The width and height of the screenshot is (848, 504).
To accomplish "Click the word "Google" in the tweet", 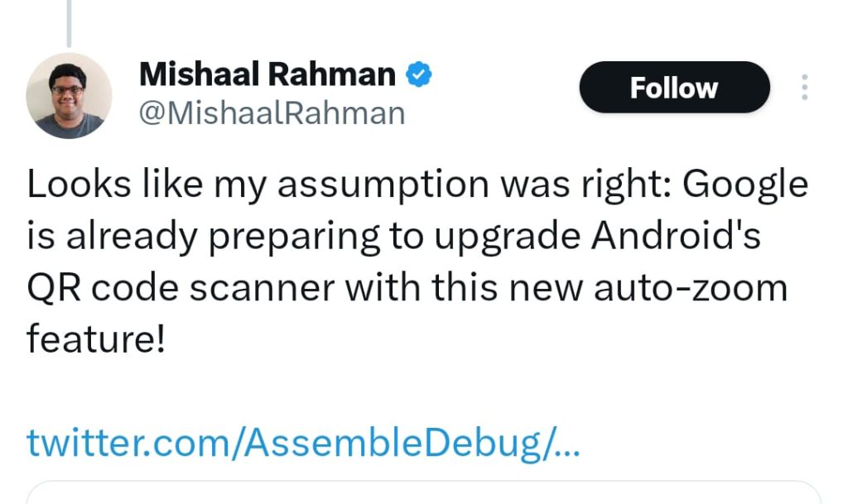I will pyautogui.click(x=744, y=185).
